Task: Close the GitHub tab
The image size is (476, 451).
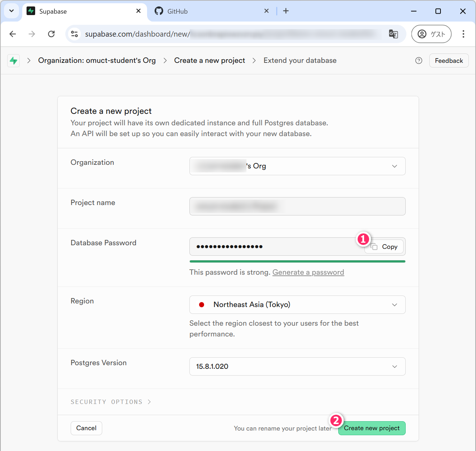Action: [x=267, y=11]
